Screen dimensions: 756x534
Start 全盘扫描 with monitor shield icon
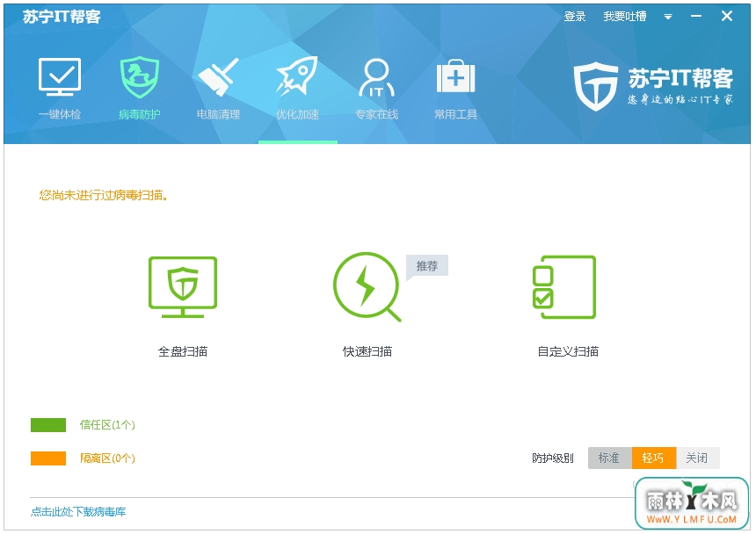tap(183, 287)
